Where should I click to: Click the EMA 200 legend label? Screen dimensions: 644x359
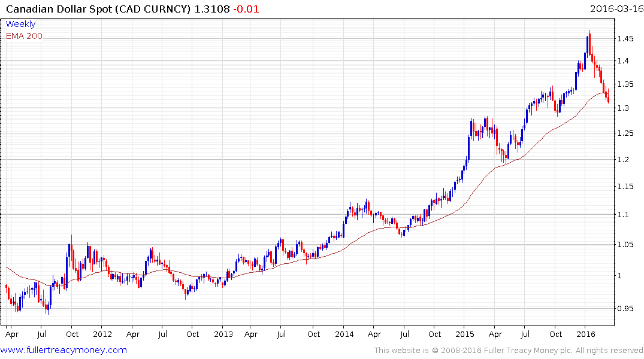[x=24, y=36]
